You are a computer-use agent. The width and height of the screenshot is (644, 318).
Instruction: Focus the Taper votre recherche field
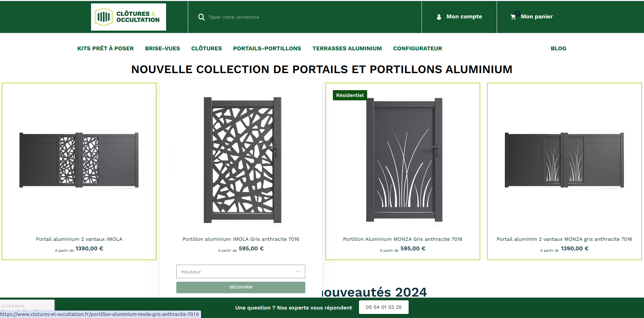(x=306, y=17)
